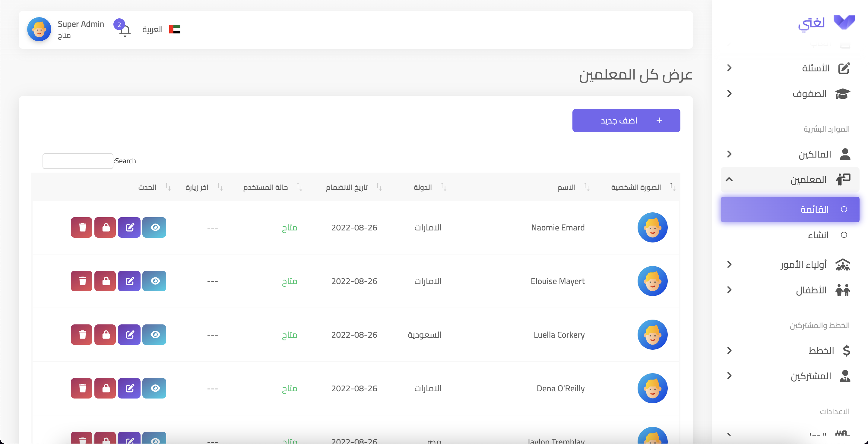Delete the Naomie Emard teacher row

click(81, 227)
